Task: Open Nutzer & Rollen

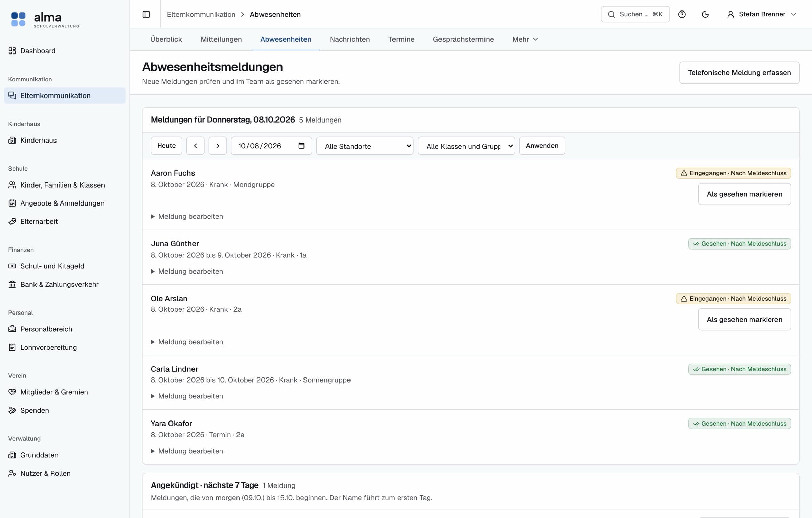Action: (65, 473)
